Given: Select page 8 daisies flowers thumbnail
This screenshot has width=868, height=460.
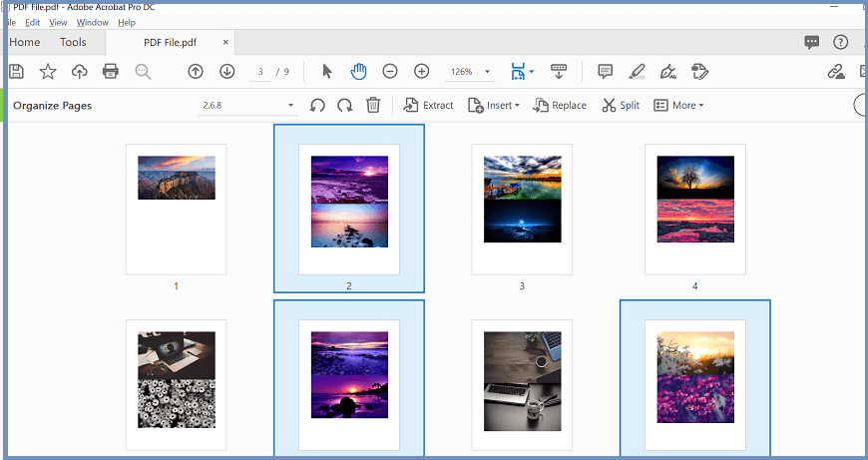Looking at the screenshot, I should (x=695, y=385).
